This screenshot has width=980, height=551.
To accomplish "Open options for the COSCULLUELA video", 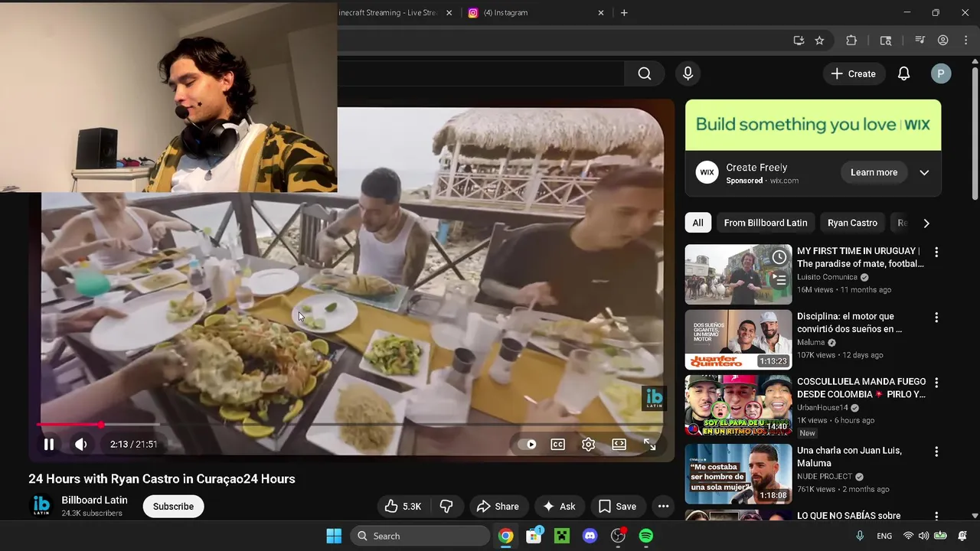I will [936, 382].
